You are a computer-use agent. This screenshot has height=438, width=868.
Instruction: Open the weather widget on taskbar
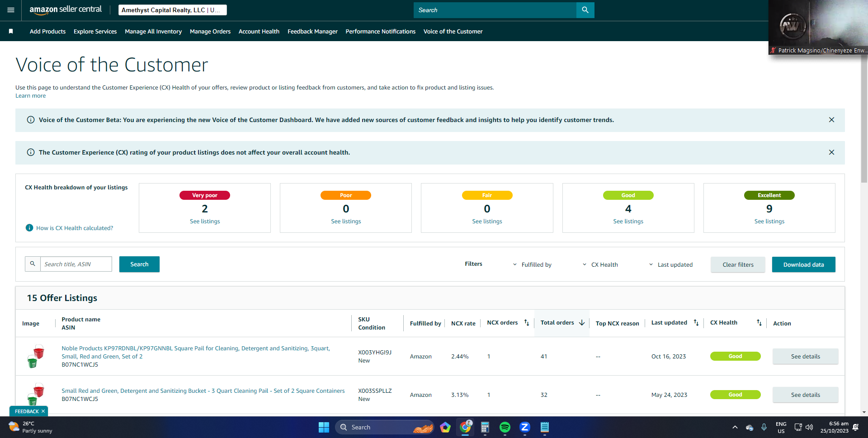[31, 427]
